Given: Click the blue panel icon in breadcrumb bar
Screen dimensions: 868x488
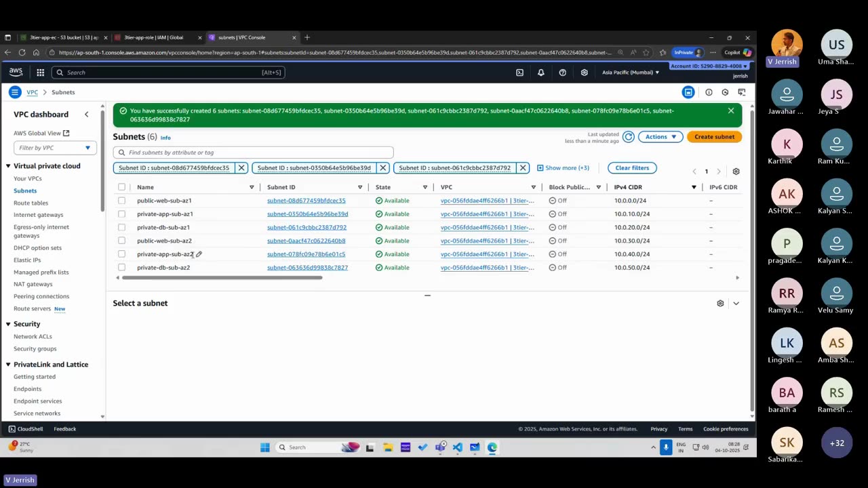Looking at the screenshot, I should coord(688,92).
